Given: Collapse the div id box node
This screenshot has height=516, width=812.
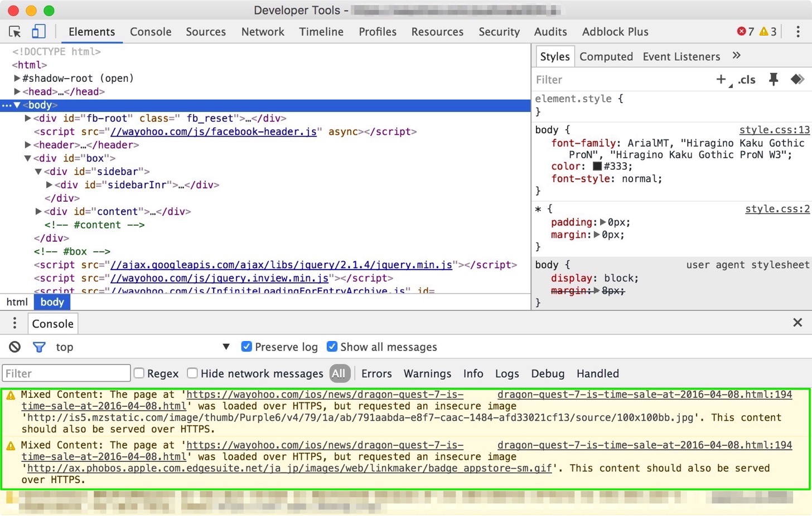Looking at the screenshot, I should (28, 158).
